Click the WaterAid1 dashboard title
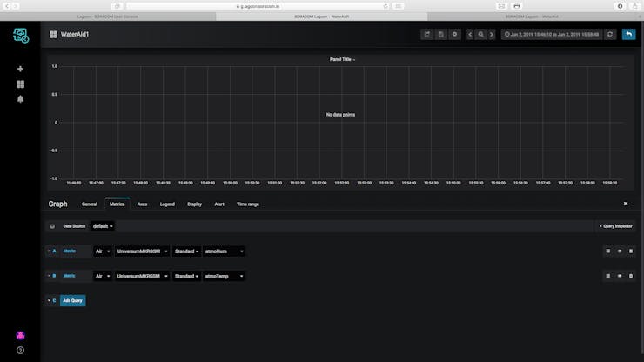Screen dimensions: 644x362 click(75, 35)
